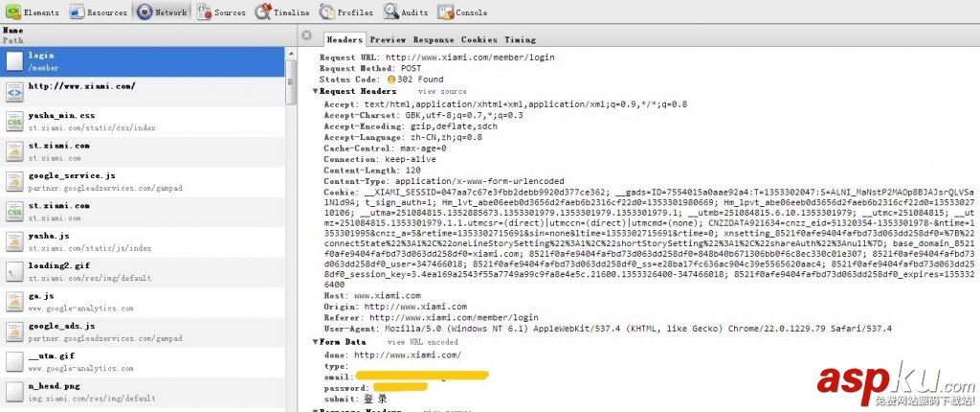Select the n_head.png image icon
Screen dimensions: 980x412
(14, 392)
